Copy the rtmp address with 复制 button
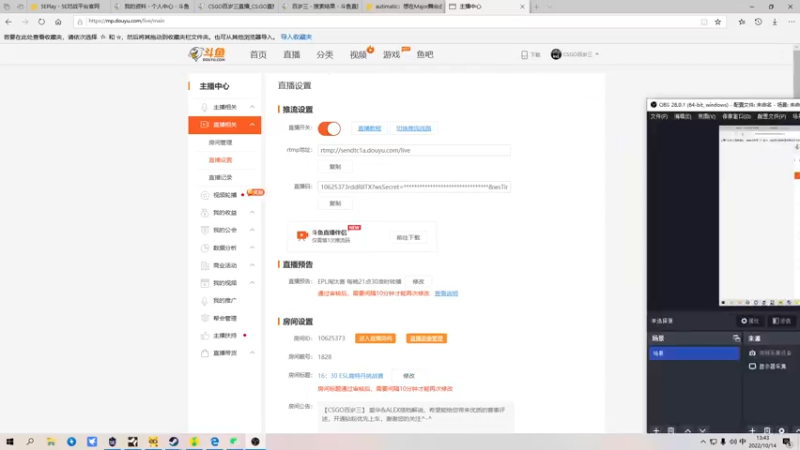 click(x=335, y=167)
